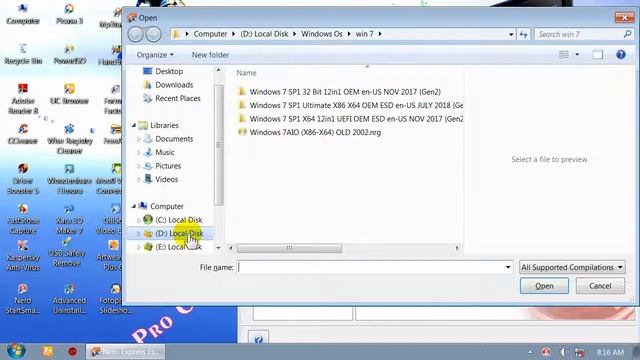Open the All Supported Compilations filter dropdown
Image resolution: width=640 pixels, height=360 pixels.
tap(572, 267)
